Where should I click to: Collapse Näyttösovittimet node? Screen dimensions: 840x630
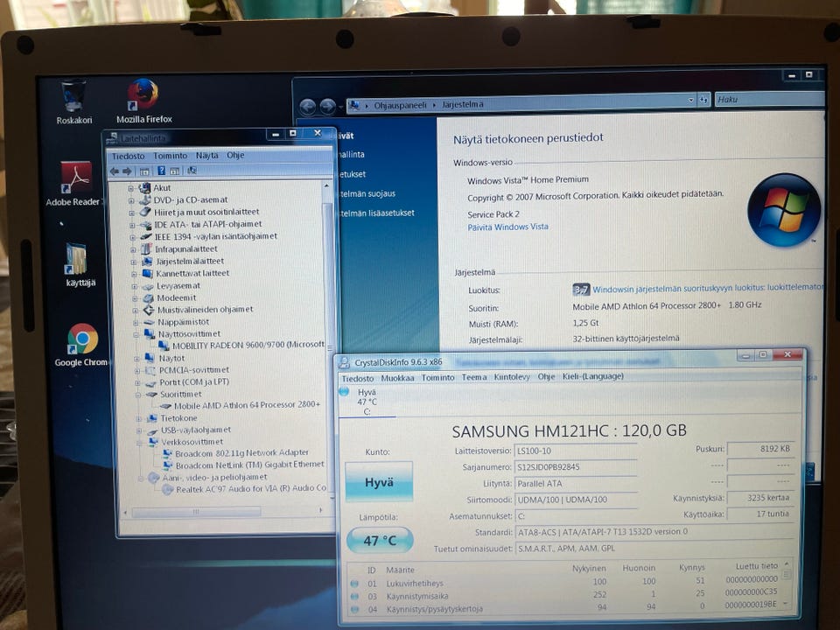pyautogui.click(x=136, y=334)
